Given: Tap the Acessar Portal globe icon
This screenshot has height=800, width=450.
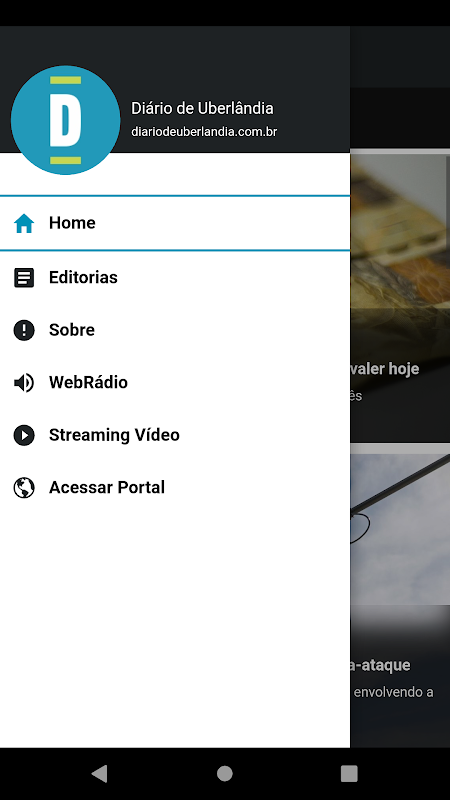Looking at the screenshot, I should point(24,488).
